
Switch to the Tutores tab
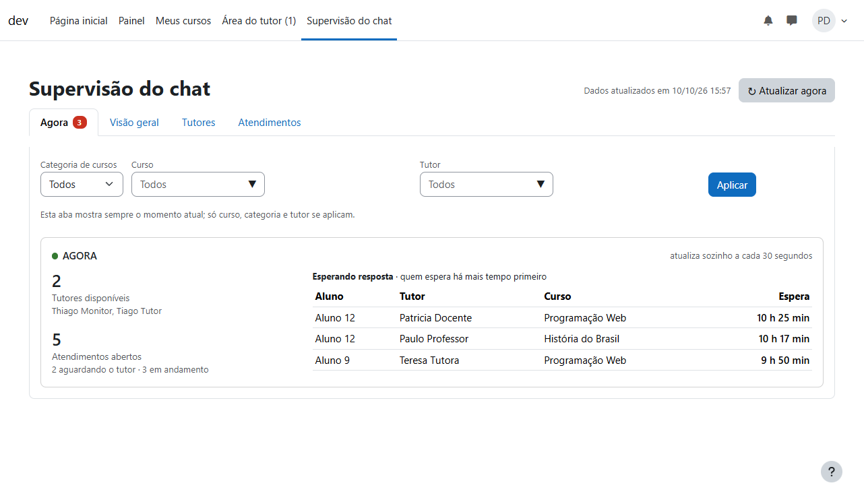199,123
